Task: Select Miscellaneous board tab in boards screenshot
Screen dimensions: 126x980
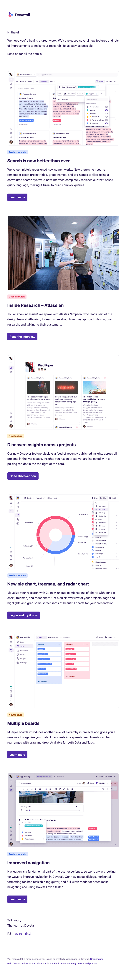Action: tap(53, 637)
